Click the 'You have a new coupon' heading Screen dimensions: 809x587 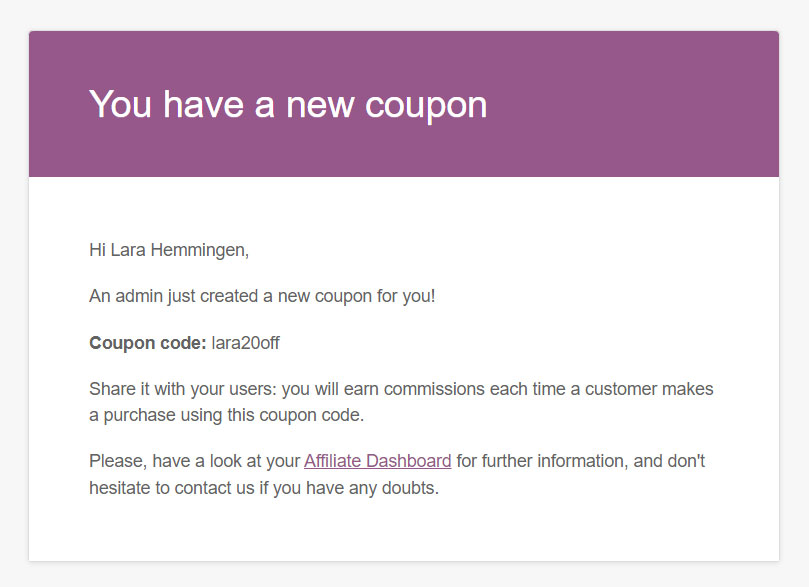[x=288, y=105]
